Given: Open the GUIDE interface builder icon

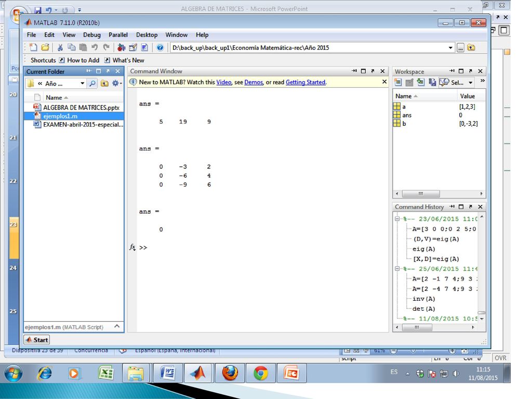Looking at the screenshot, I should (133, 47).
